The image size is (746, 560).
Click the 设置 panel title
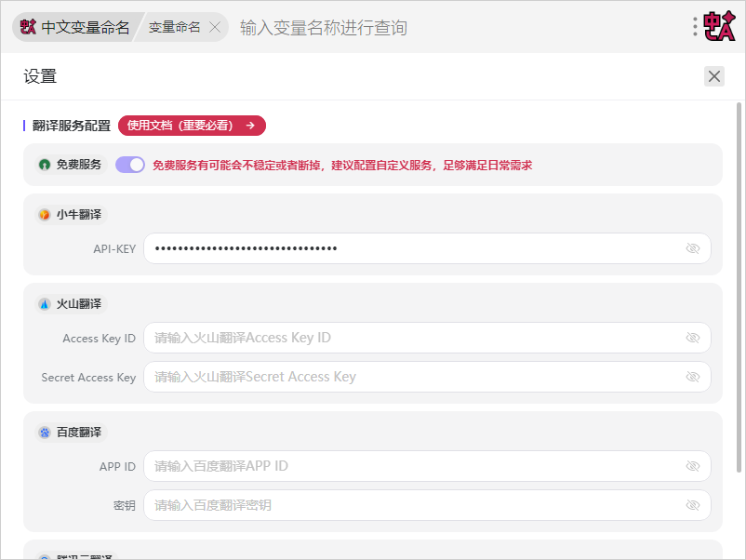[x=40, y=76]
